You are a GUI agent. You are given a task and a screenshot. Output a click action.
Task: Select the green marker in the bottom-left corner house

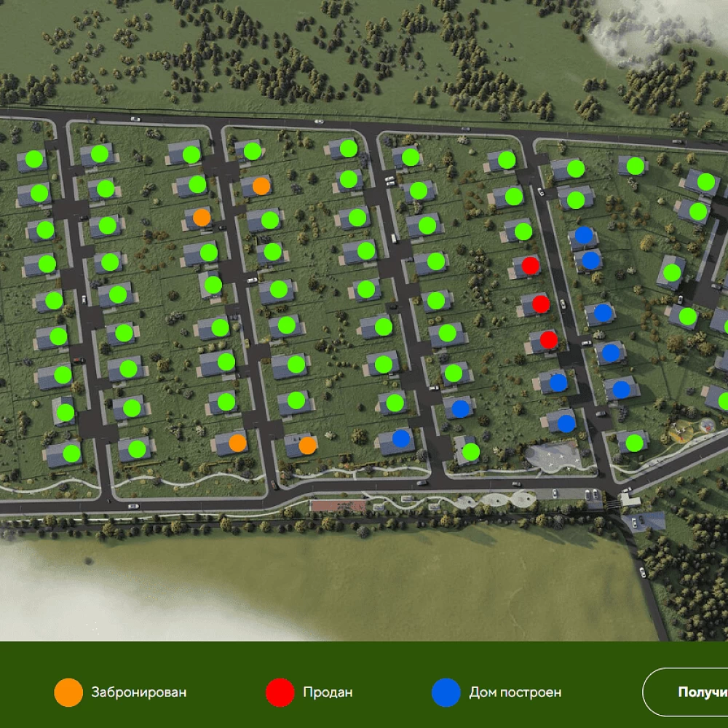pos(71,454)
